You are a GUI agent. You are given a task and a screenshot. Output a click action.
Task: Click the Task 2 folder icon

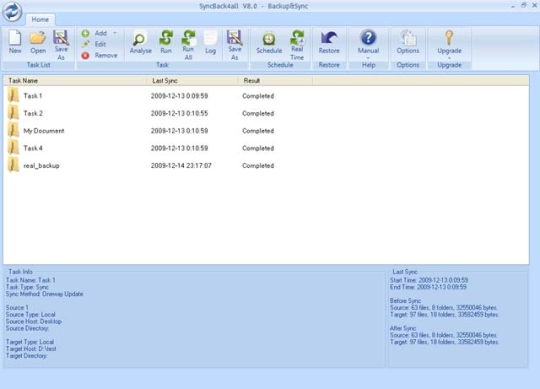pos(13,113)
